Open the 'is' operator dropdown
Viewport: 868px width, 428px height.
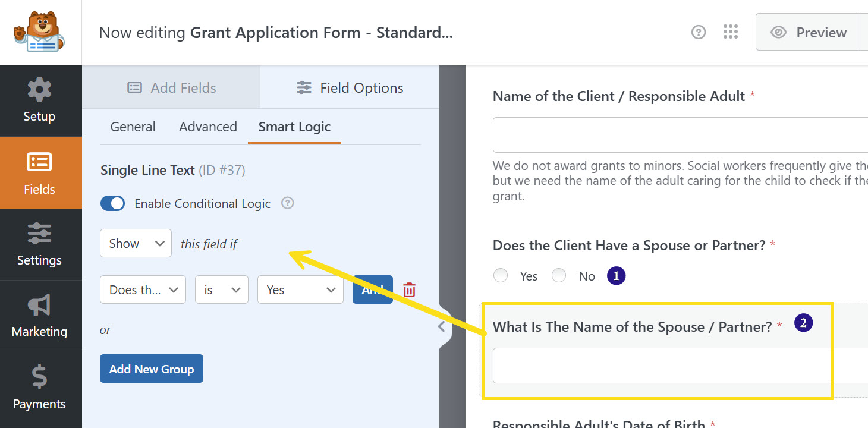point(221,290)
